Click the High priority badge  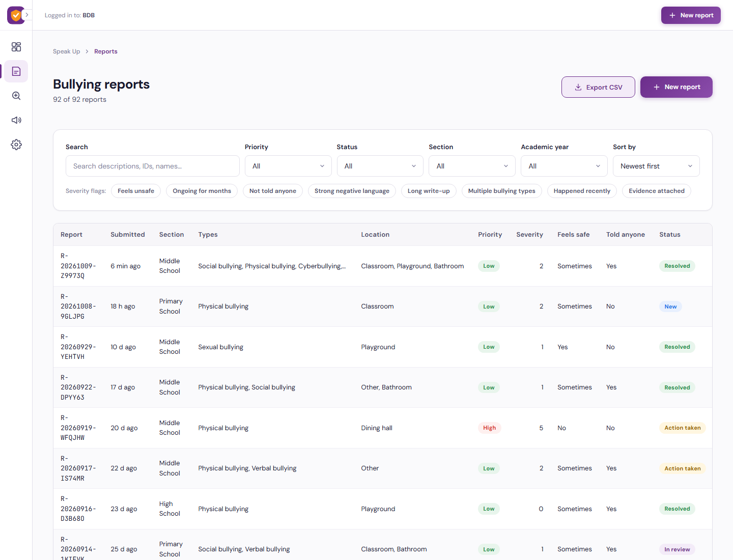490,428
